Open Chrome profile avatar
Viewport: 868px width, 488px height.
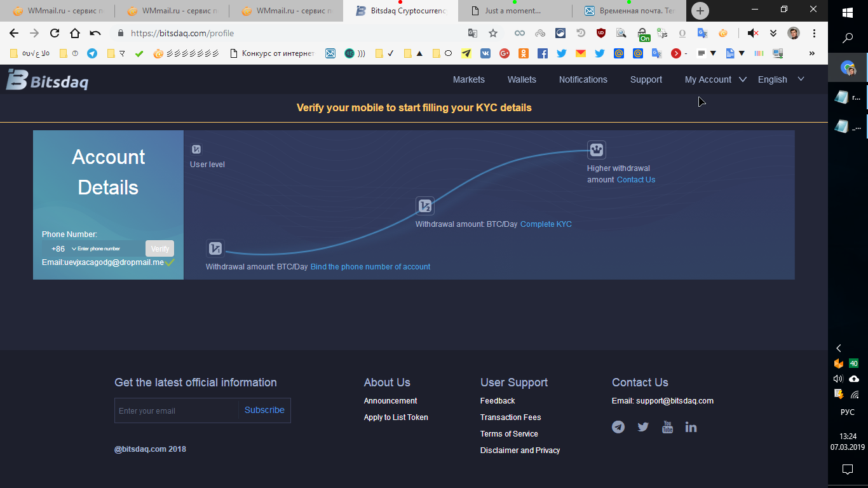pos(794,33)
